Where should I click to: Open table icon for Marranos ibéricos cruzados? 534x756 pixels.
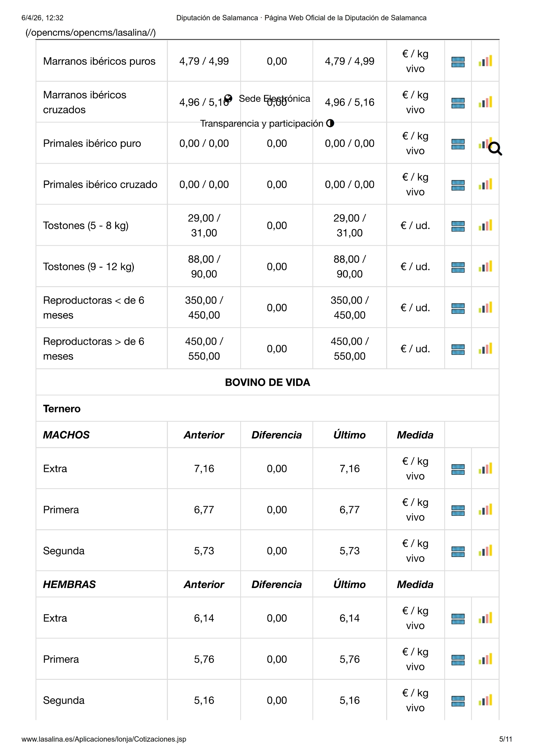click(458, 103)
